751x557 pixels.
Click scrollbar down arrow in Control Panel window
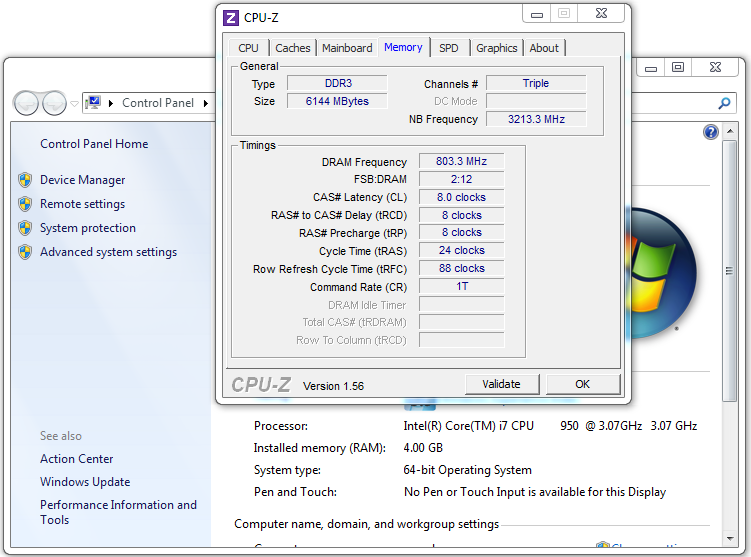coord(730,538)
